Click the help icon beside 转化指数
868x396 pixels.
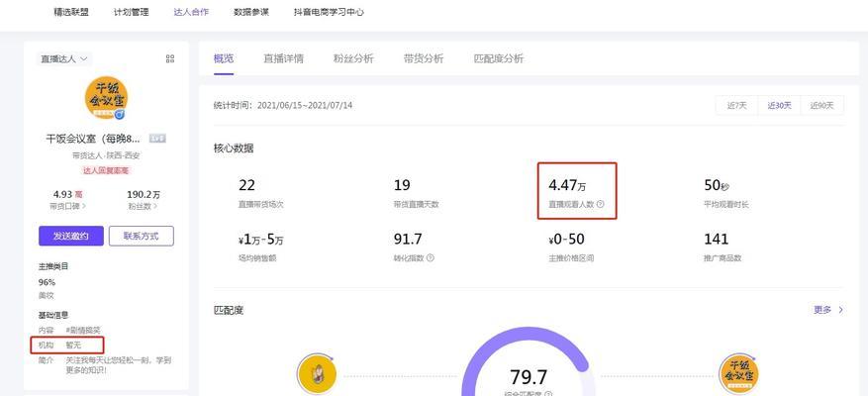tap(431, 257)
